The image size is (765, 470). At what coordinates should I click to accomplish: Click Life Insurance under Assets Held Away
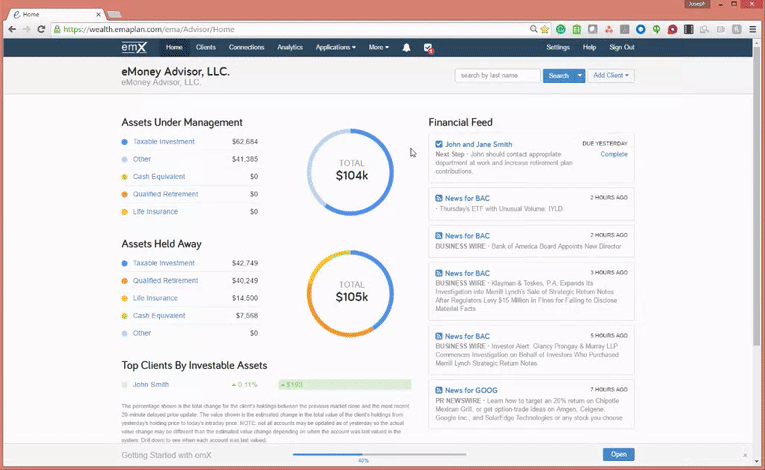(155, 298)
